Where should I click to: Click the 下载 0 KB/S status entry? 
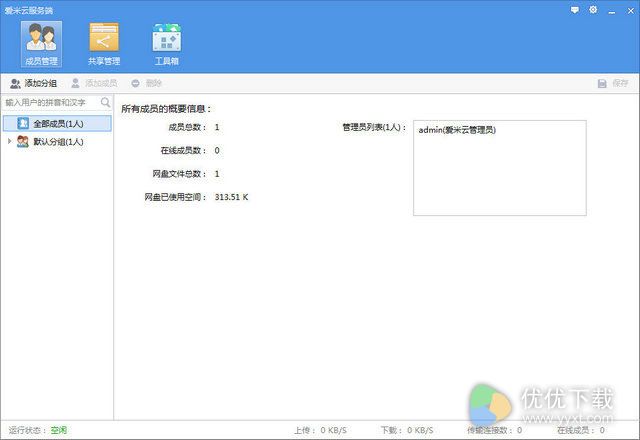(407, 430)
